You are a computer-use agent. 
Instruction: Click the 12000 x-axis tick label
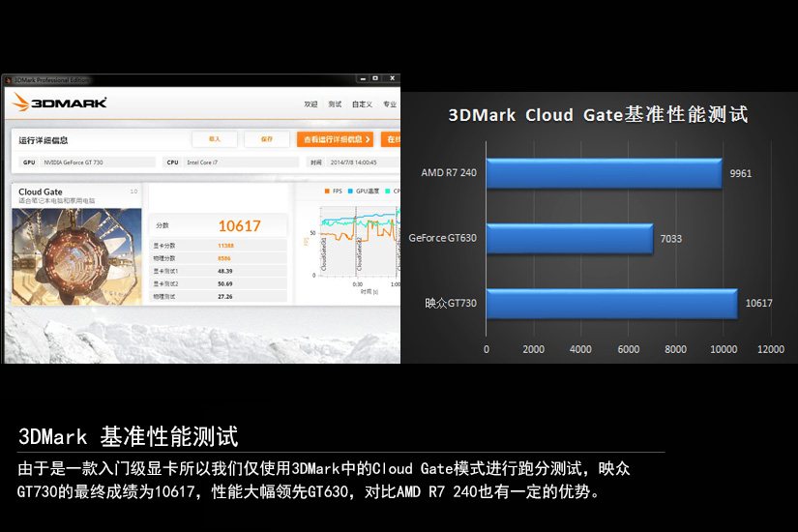pos(771,349)
